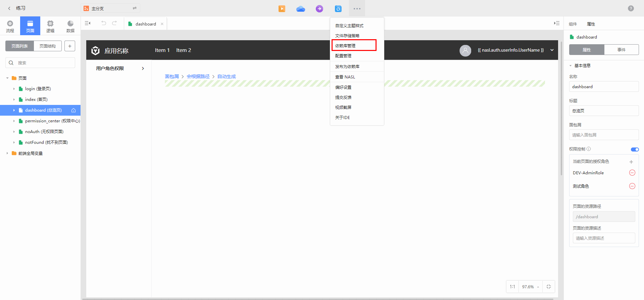The image size is (644, 300).
Task: Collapse the 页面 folder in the tree
Action: tap(7, 78)
